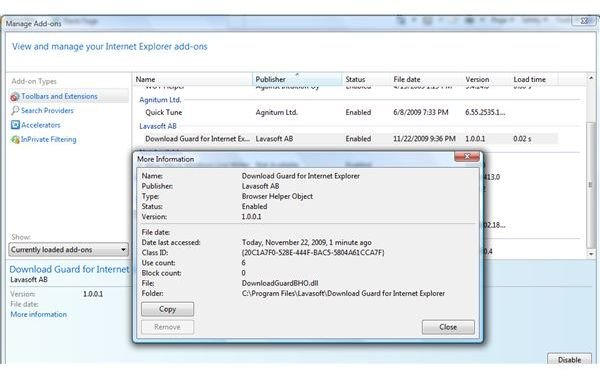Open InPrivate Filtering icon
600x370 pixels.
15,140
